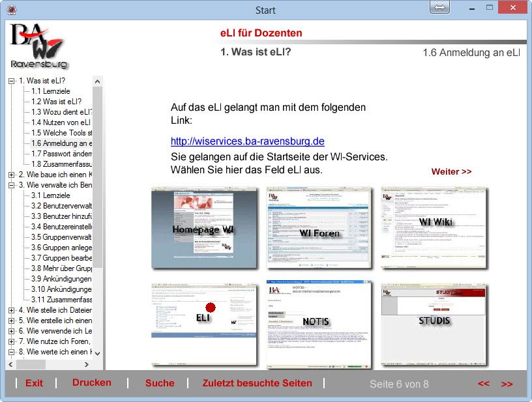Image resolution: width=532 pixels, height=402 pixels.
Task: Collapse the '1. Was ist eLI?' tree node
Action: coord(11,81)
